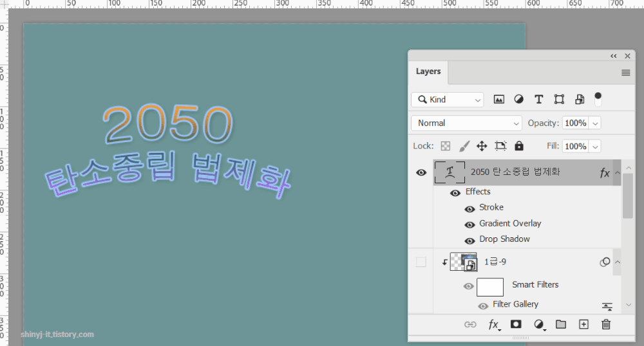Image resolution: width=644 pixels, height=346 pixels.
Task: Collapse Layers panel with double arrows
Action: [614, 56]
